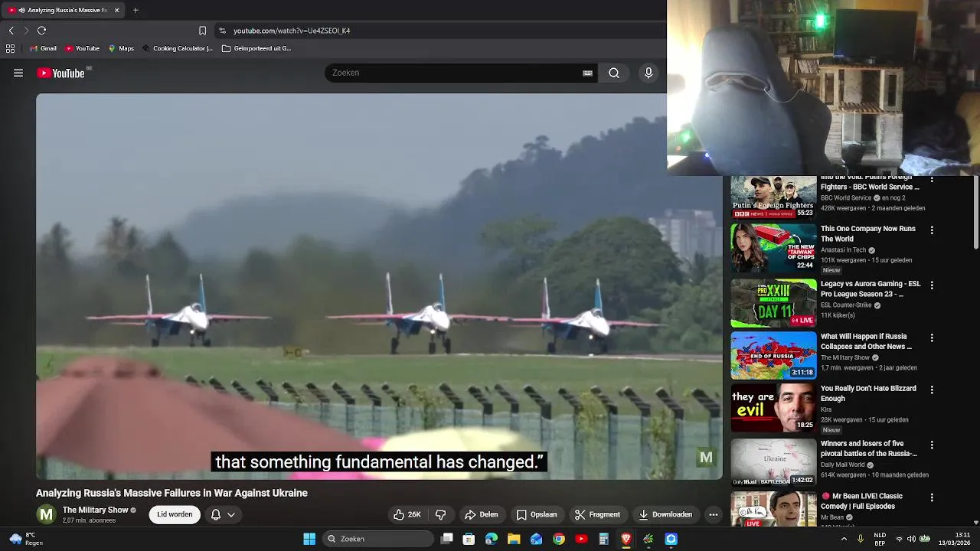This screenshot has height=551, width=980.
Task: Open Outlook from the taskbar
Action: click(536, 539)
